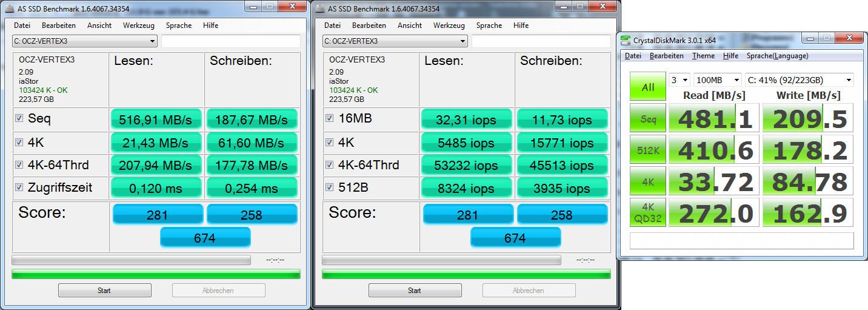Click the 53232 iops read value
Screen dimensions: 868x310
pos(467,166)
